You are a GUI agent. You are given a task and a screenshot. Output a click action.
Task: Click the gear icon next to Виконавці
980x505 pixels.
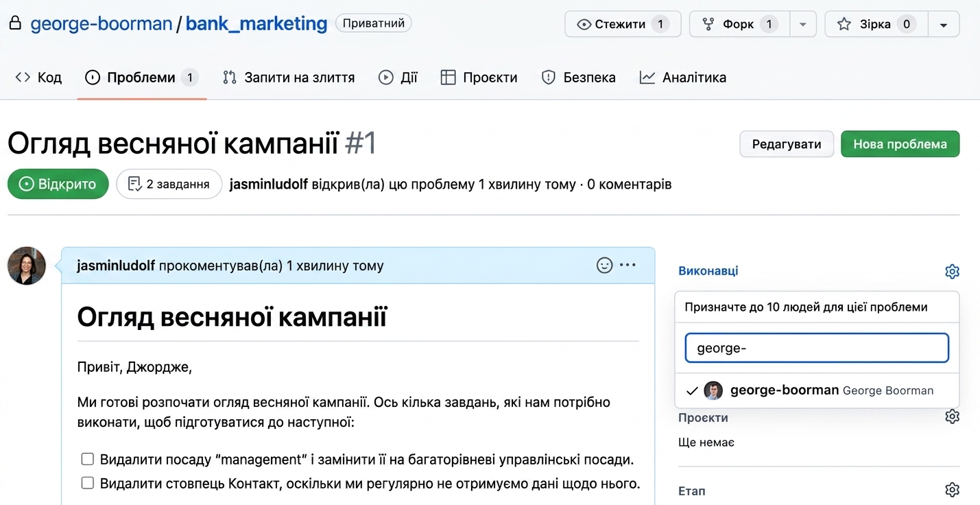(952, 271)
